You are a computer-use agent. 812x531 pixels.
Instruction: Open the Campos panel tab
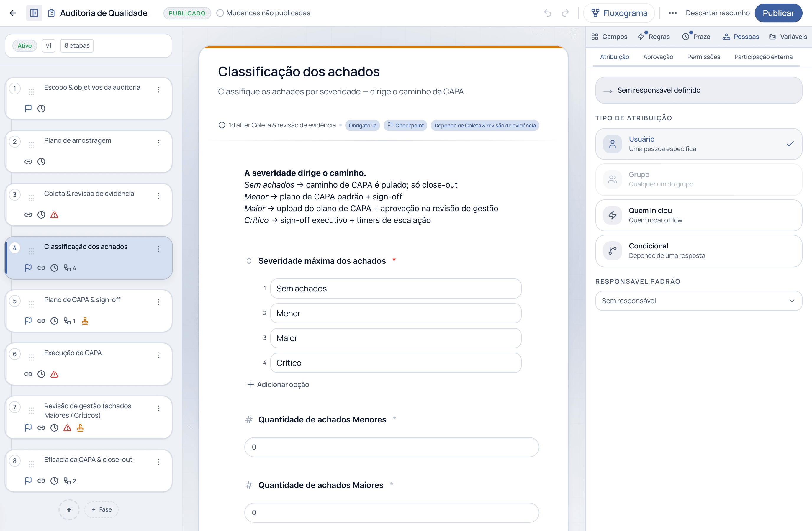(609, 37)
